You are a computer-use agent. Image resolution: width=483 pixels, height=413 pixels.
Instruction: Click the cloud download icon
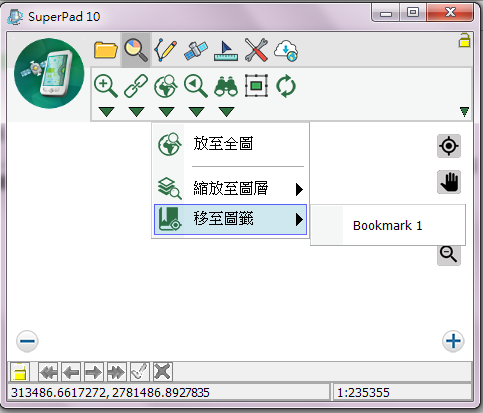286,51
